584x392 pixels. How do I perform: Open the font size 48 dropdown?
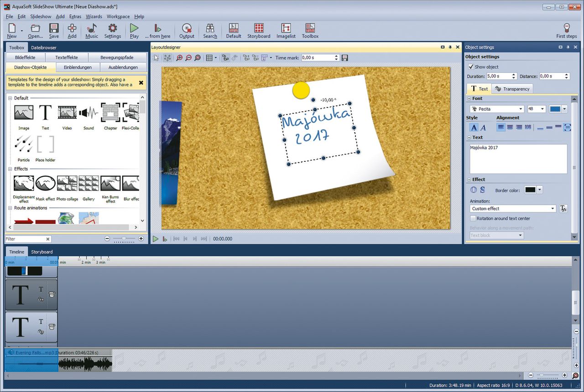pyautogui.click(x=542, y=109)
